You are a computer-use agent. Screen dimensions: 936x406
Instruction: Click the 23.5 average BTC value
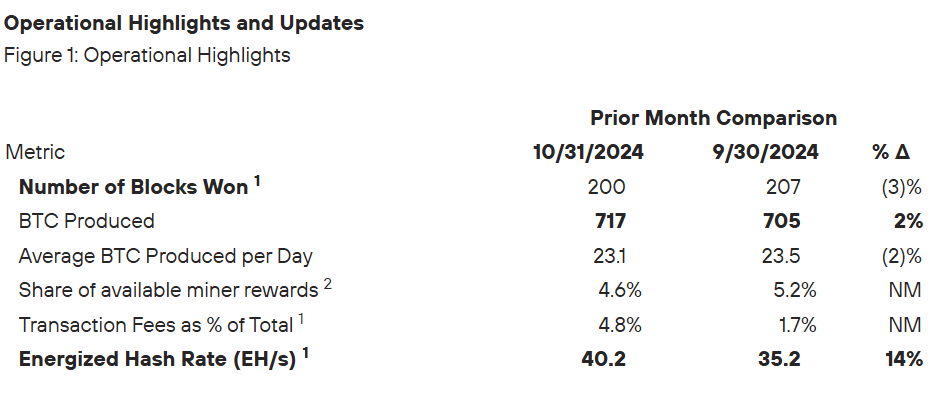coord(781,256)
